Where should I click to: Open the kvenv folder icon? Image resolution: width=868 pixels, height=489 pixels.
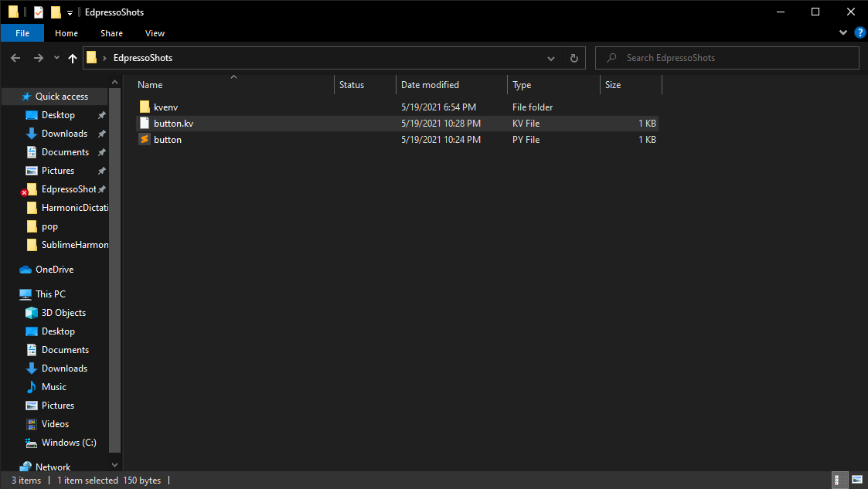[x=144, y=107]
